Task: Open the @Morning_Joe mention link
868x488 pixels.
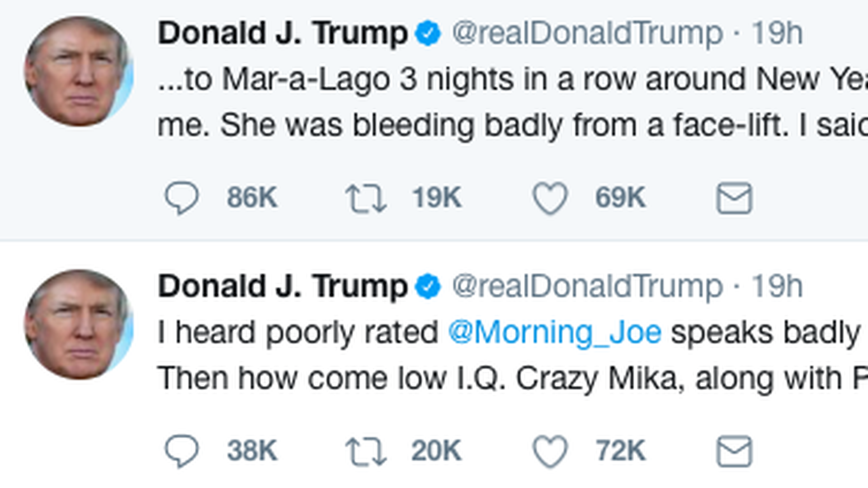Action: pyautogui.click(x=554, y=333)
